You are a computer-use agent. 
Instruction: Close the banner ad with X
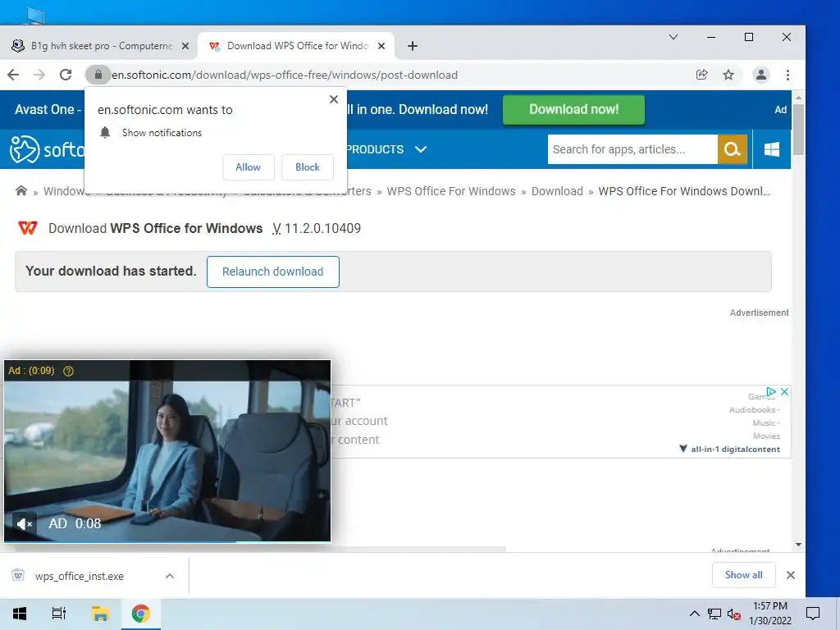click(x=784, y=391)
